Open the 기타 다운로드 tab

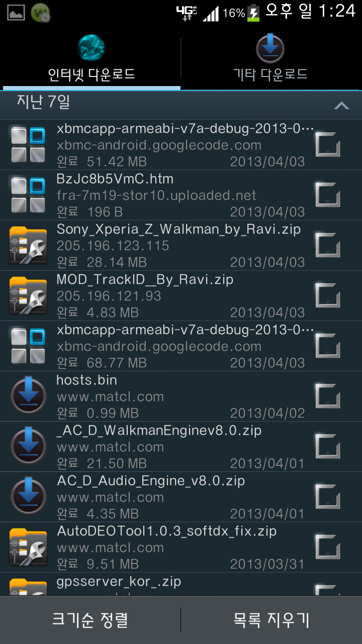[270, 75]
